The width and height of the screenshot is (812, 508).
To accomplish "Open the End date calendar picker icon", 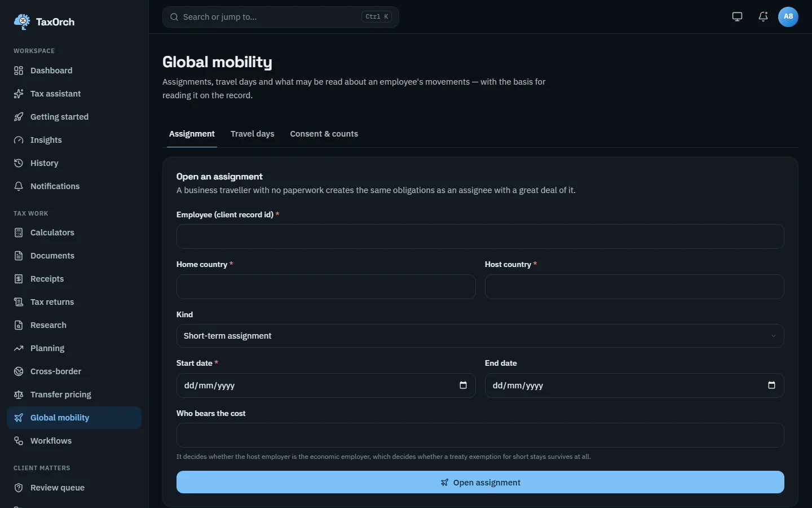I will click(x=771, y=386).
